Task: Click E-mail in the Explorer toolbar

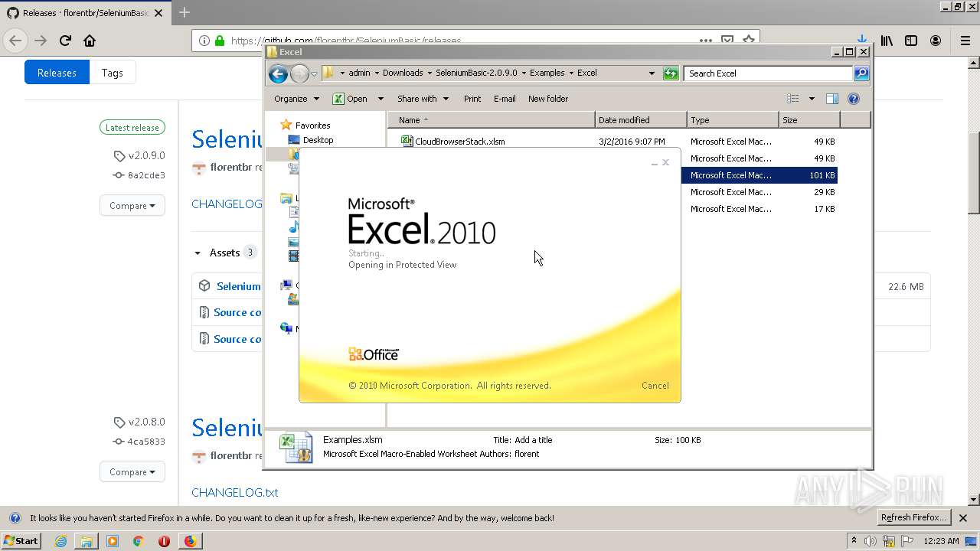Action: [x=505, y=99]
